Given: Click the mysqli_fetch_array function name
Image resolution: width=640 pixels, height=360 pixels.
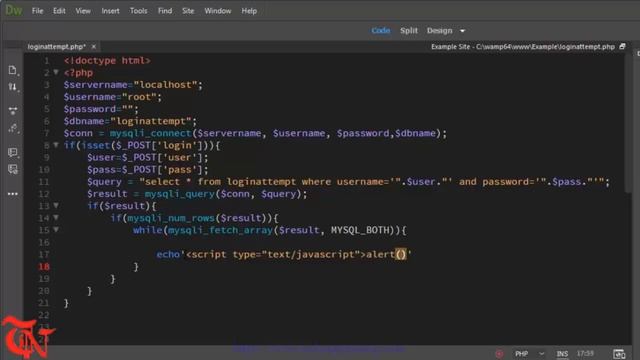Looking at the screenshot, I should [x=220, y=230].
